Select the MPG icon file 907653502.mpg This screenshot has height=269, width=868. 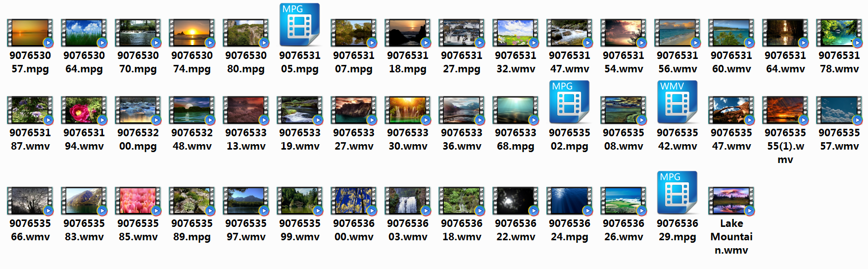click(570, 102)
